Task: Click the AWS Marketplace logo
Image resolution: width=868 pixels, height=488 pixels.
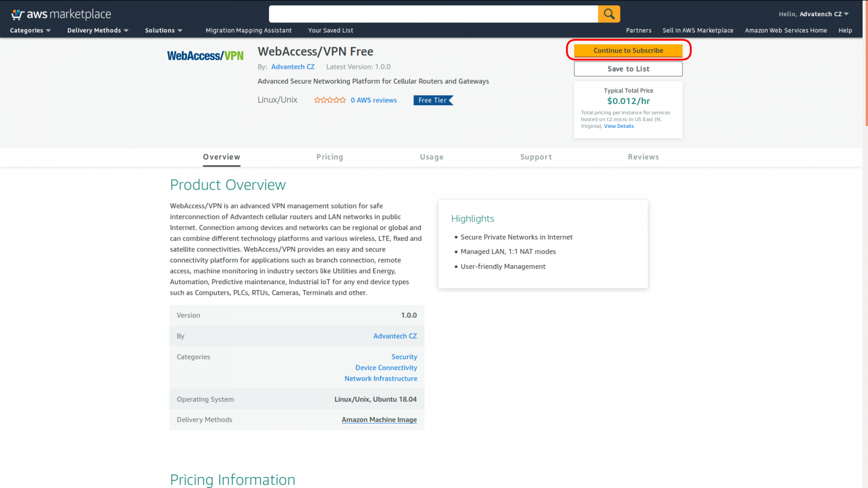Action: [x=61, y=14]
